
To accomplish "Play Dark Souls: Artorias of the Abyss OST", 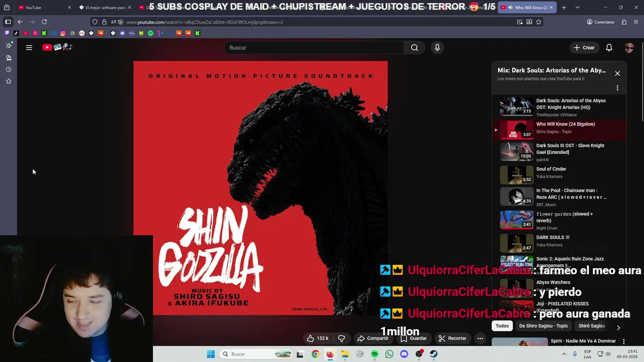I will point(559,107).
